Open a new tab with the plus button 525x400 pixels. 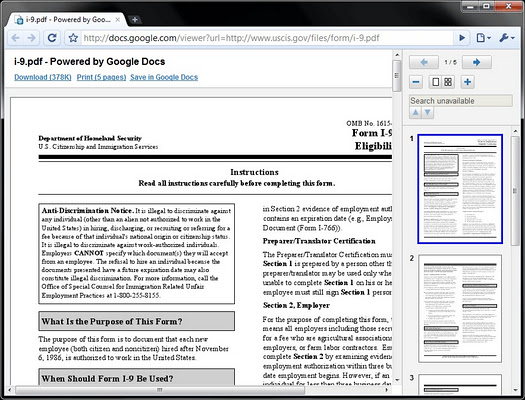click(135, 20)
